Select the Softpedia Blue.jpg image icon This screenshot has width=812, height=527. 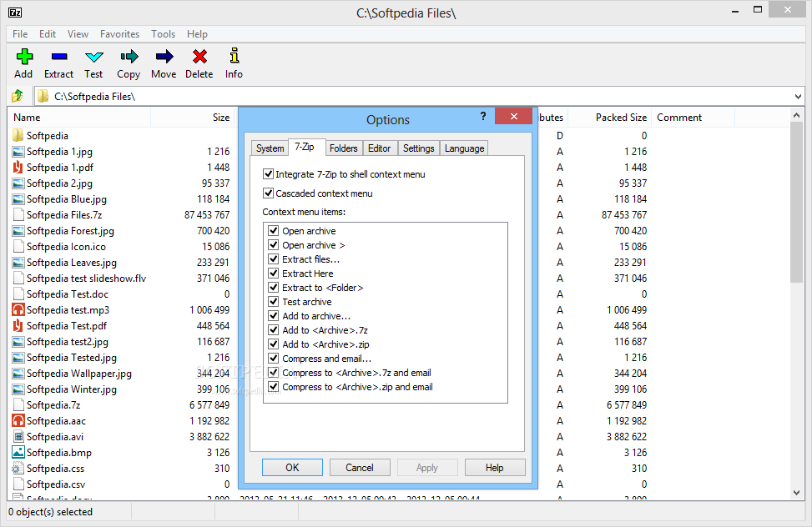click(18, 198)
